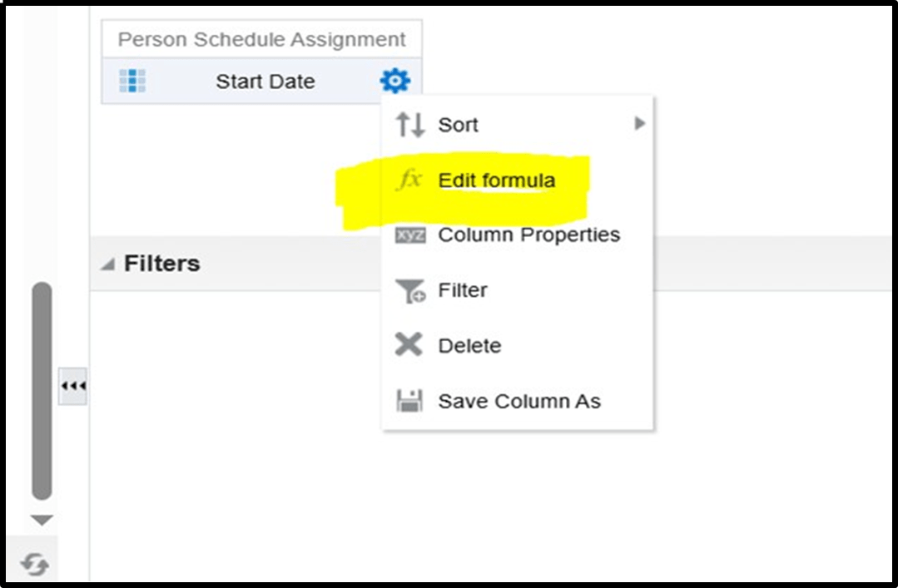The height and width of the screenshot is (588, 898).
Task: Choose Delete from the context menu
Action: 469,346
